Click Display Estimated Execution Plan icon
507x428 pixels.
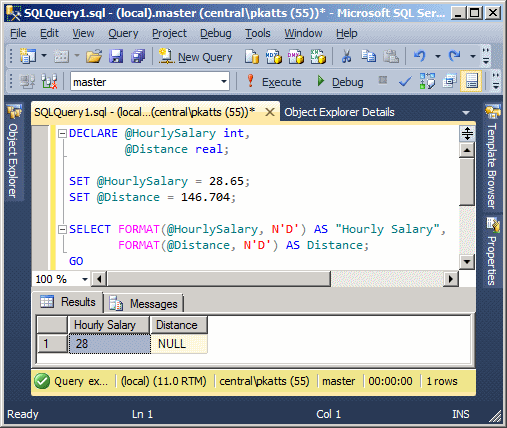[427, 81]
